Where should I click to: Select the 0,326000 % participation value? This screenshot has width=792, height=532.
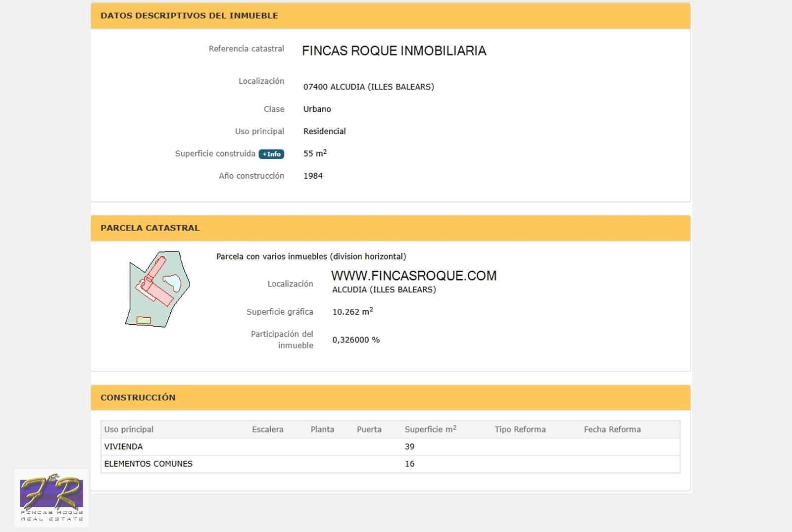pyautogui.click(x=356, y=340)
